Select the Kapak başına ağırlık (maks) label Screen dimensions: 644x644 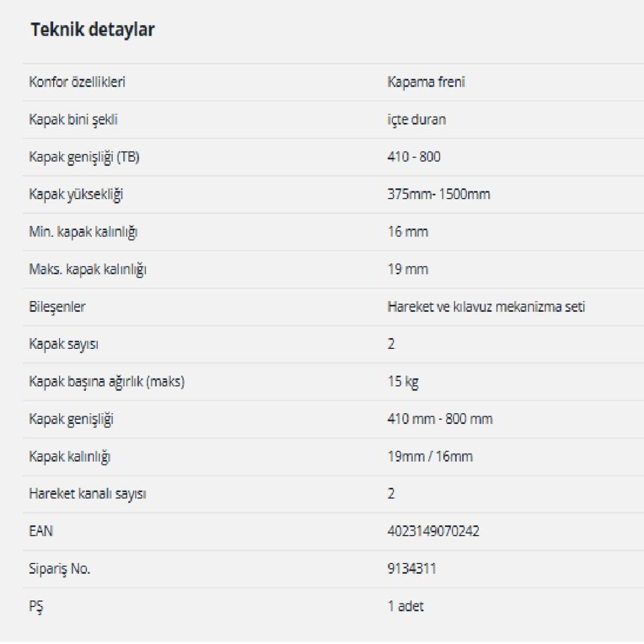pos(107,382)
